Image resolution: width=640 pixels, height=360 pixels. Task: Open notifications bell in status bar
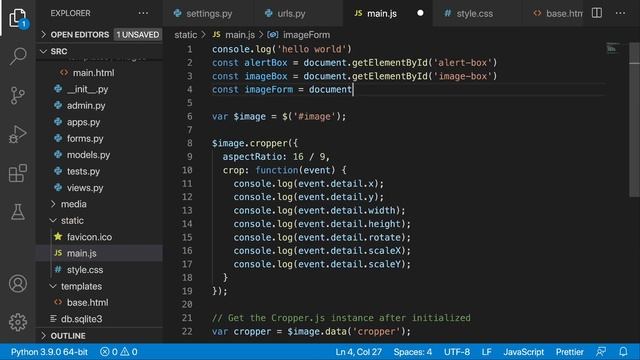tap(623, 352)
